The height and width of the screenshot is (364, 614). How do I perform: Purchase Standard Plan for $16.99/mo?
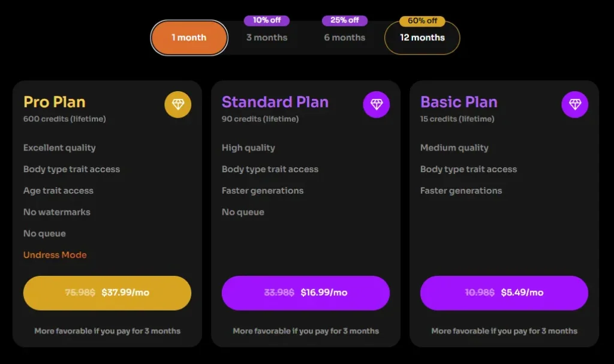306,293
